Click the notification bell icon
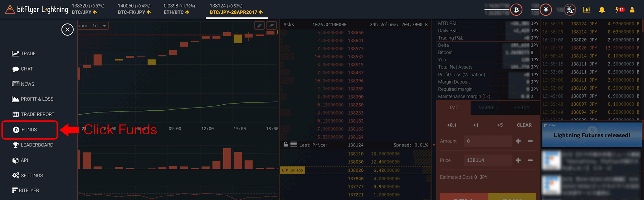 602,10
